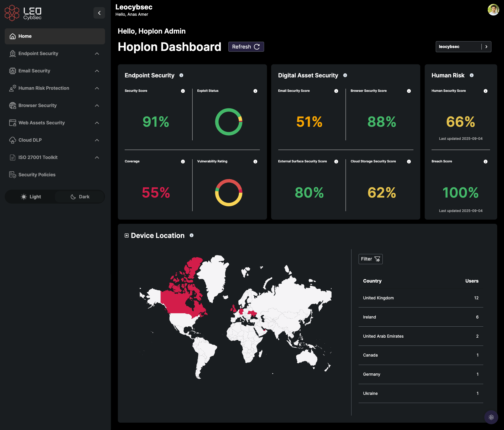Click info icon next to Exploit Status
This screenshot has width=504, height=430.
[x=255, y=91]
